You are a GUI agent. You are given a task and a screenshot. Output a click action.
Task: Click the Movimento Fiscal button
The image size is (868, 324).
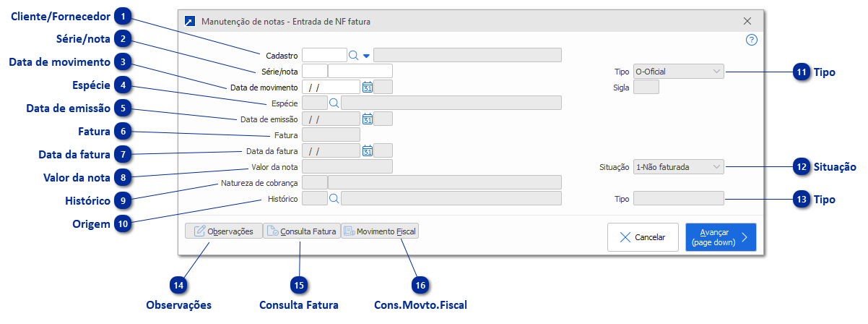pyautogui.click(x=380, y=231)
